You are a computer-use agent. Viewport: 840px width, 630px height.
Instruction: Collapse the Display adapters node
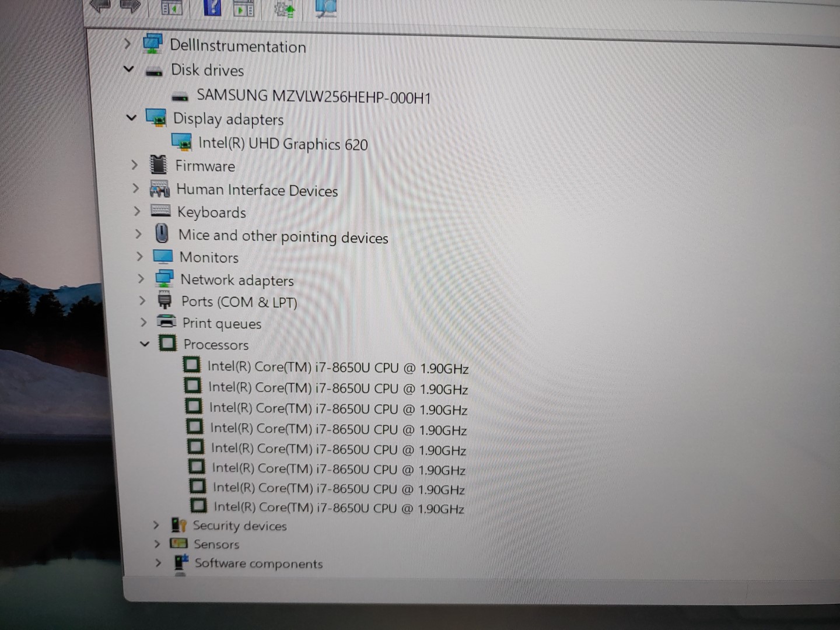coord(131,117)
